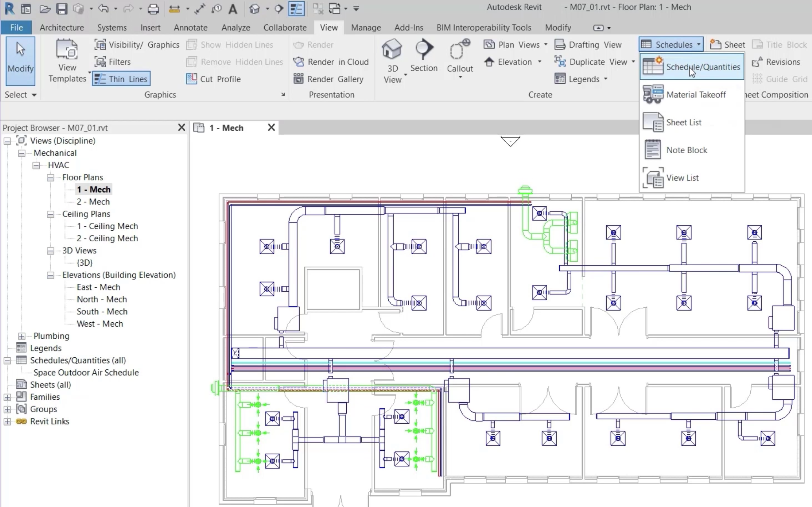Select the Modify tool
812x507 pixels.
tap(20, 61)
